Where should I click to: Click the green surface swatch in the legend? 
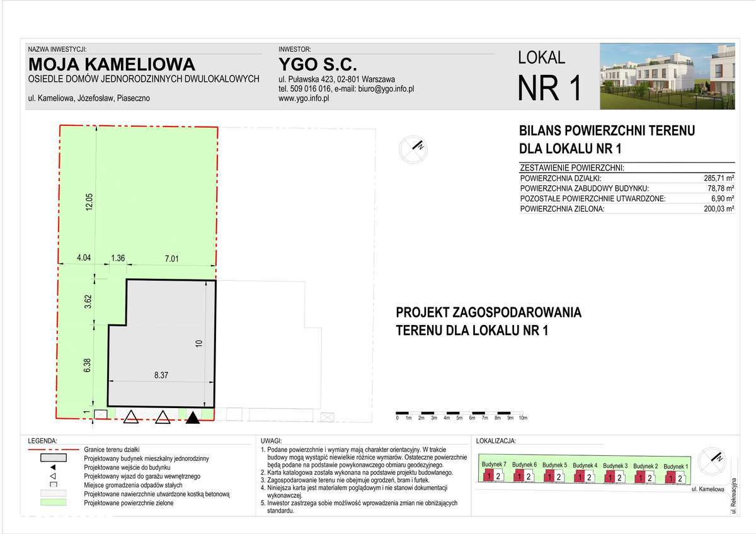pos(54,503)
